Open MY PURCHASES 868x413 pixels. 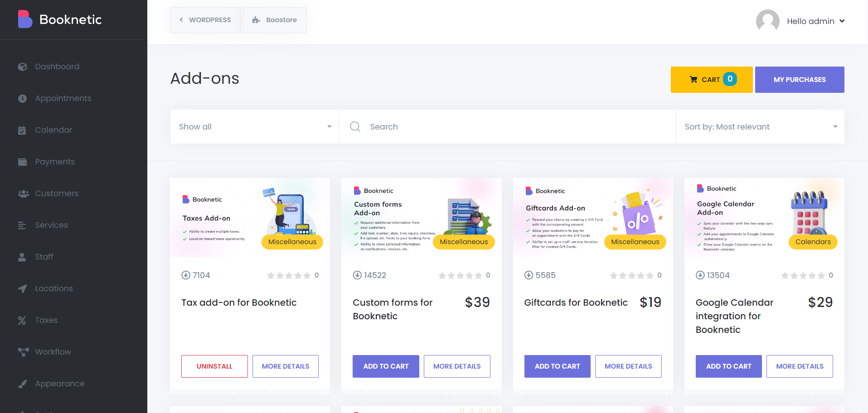[x=799, y=79]
